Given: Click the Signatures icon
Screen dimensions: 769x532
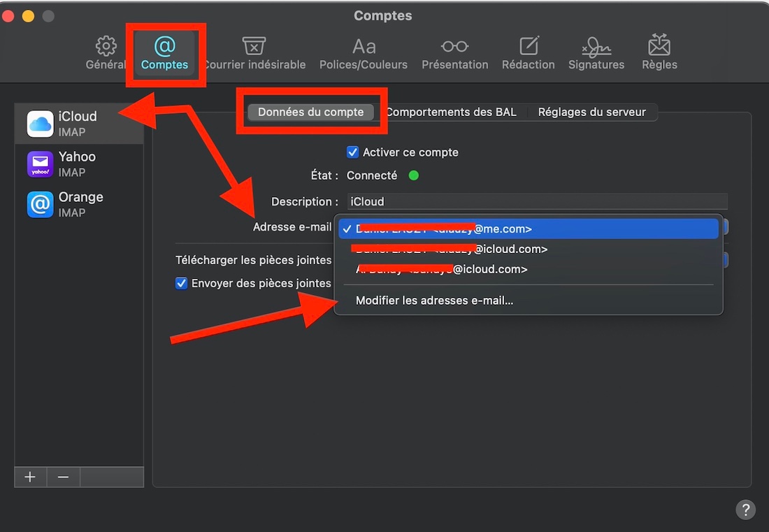Looking at the screenshot, I should (x=596, y=47).
